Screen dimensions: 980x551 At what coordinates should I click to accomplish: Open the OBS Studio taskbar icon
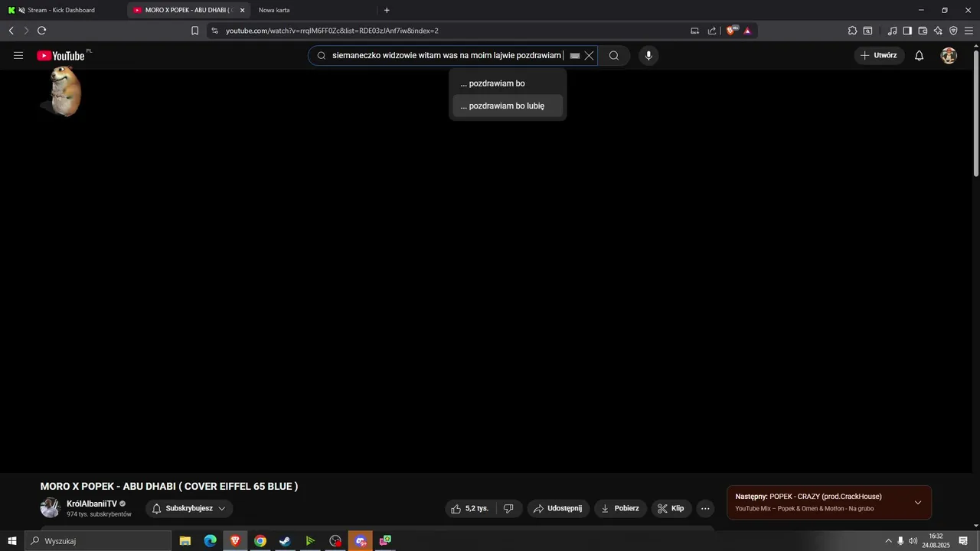coord(335,541)
